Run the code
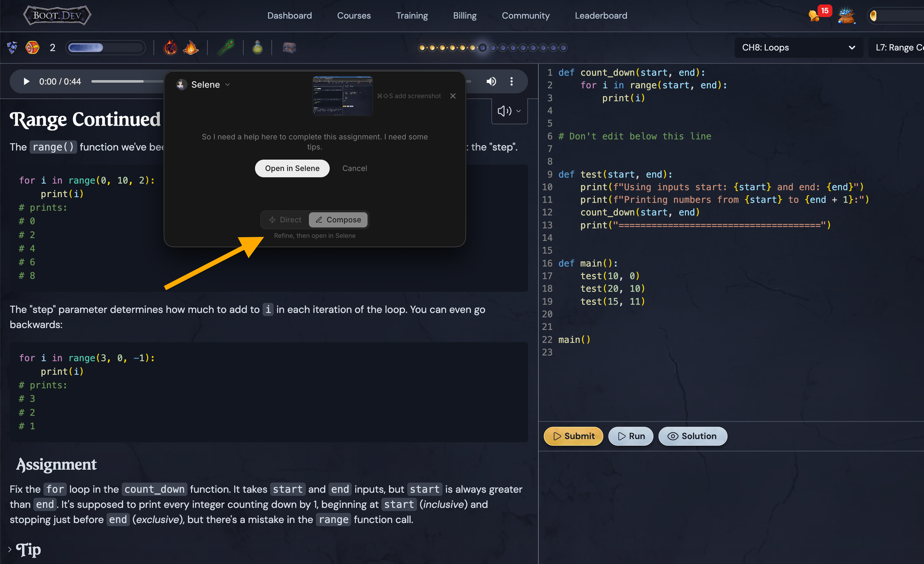The image size is (924, 564). click(630, 436)
